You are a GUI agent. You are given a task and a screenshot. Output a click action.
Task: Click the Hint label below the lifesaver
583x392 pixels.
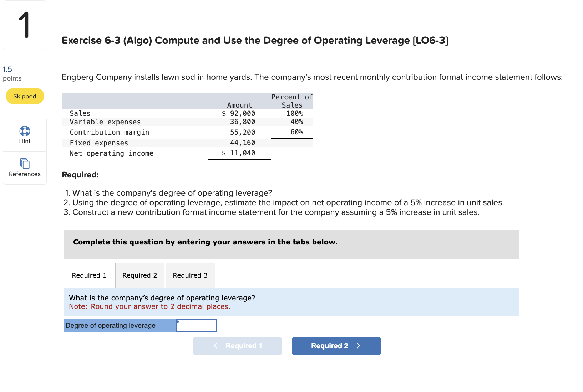tap(24, 141)
